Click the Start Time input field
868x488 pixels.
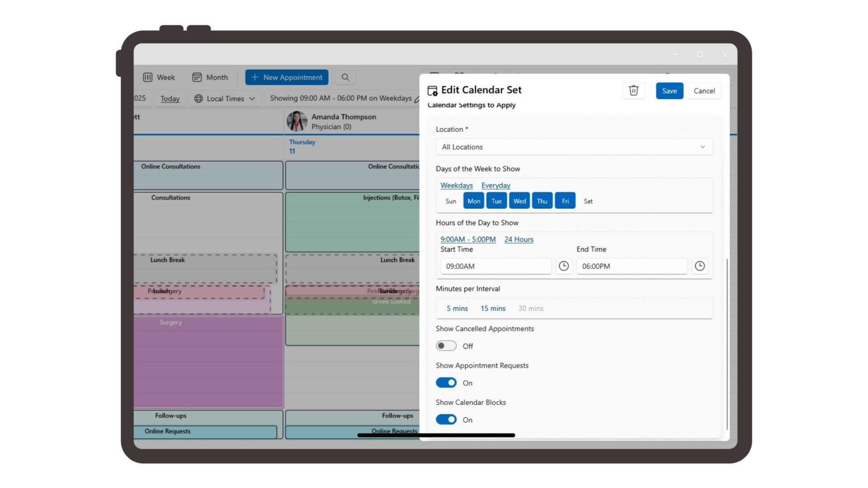coord(495,266)
